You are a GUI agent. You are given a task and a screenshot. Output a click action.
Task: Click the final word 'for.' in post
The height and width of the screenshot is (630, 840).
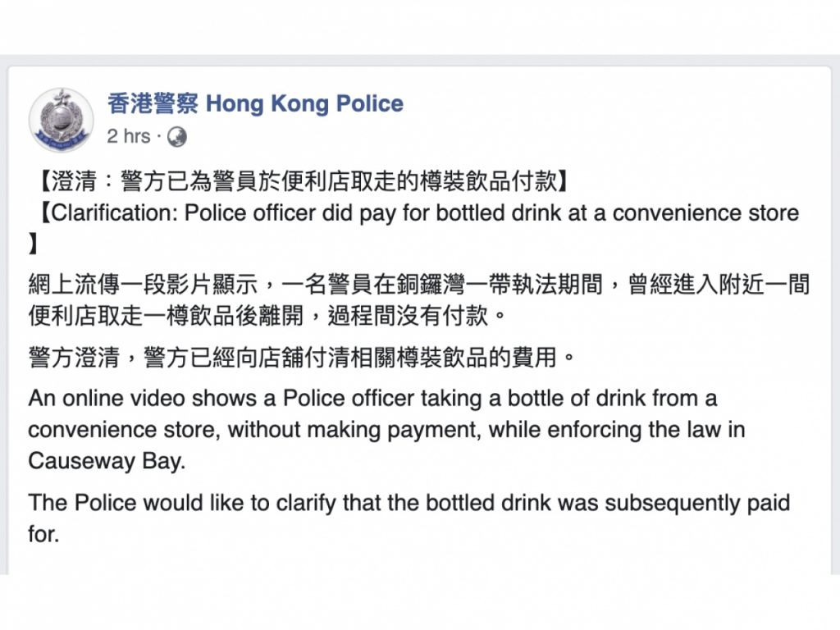43,534
